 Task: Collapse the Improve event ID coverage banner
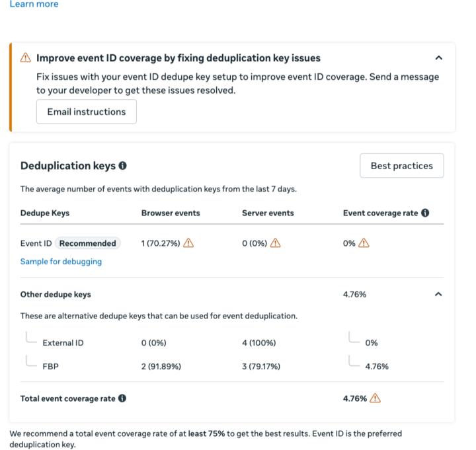pyautogui.click(x=439, y=57)
